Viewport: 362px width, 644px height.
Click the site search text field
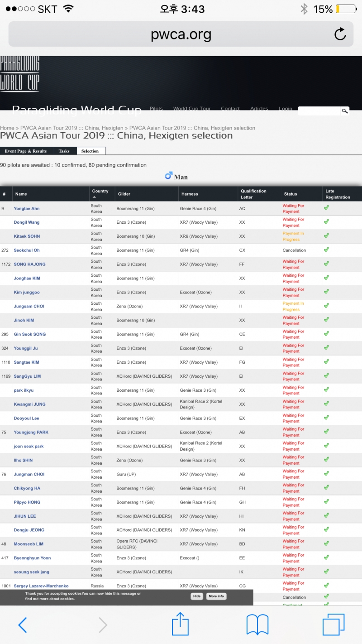[x=319, y=111]
